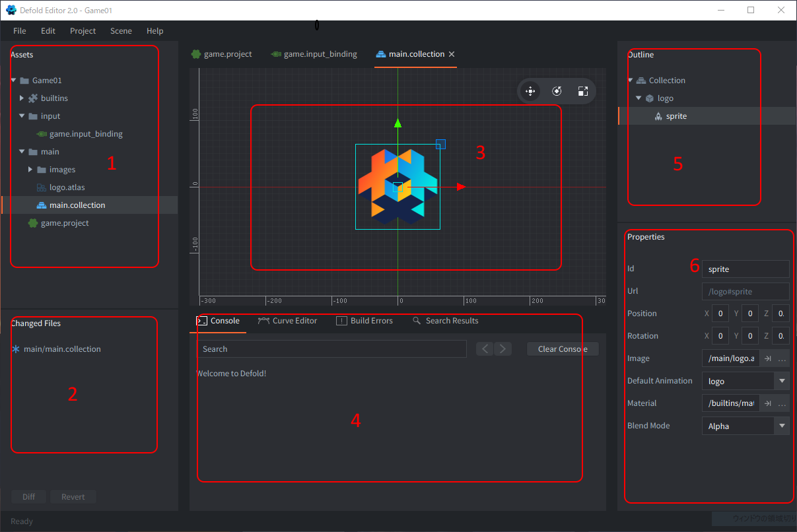Select logo.atlas in the Assets tree
This screenshot has width=797, height=532.
click(67, 187)
